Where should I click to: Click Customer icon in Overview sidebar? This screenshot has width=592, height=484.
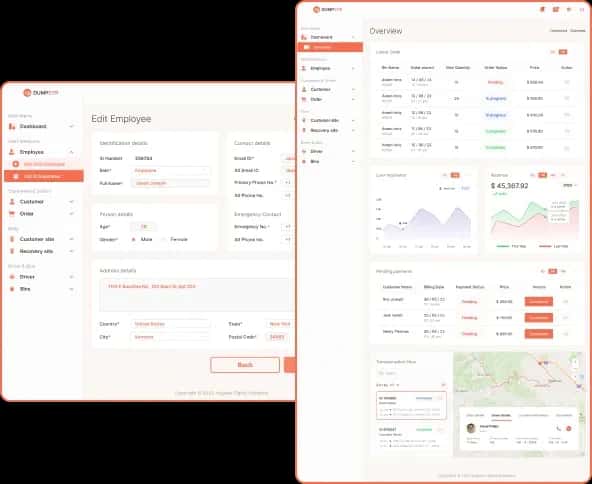click(x=304, y=89)
